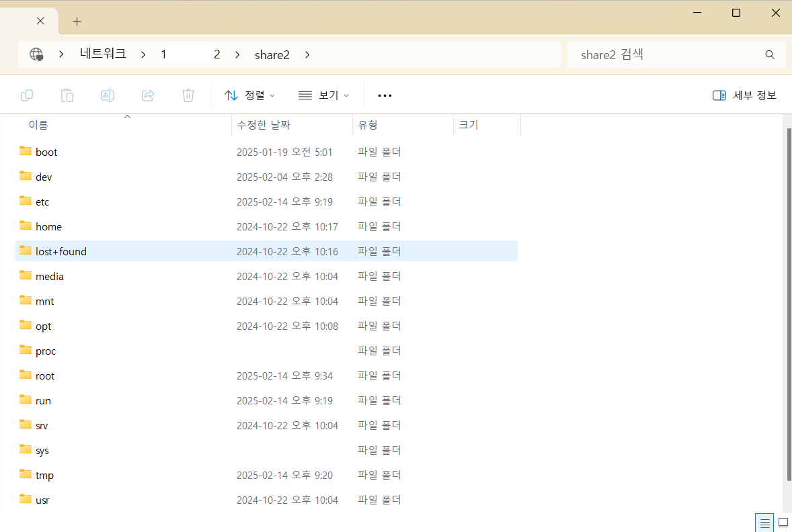Click 파일 폴더 type in proc row

379,350
